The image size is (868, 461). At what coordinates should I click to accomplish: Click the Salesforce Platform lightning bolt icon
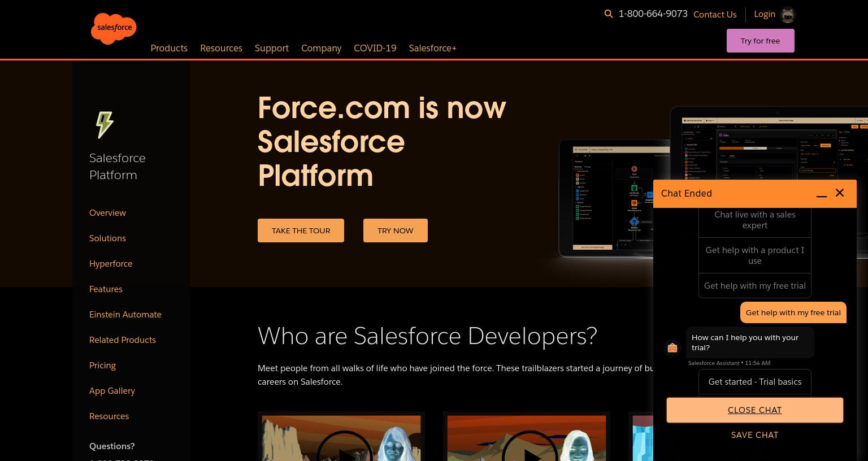pos(105,125)
